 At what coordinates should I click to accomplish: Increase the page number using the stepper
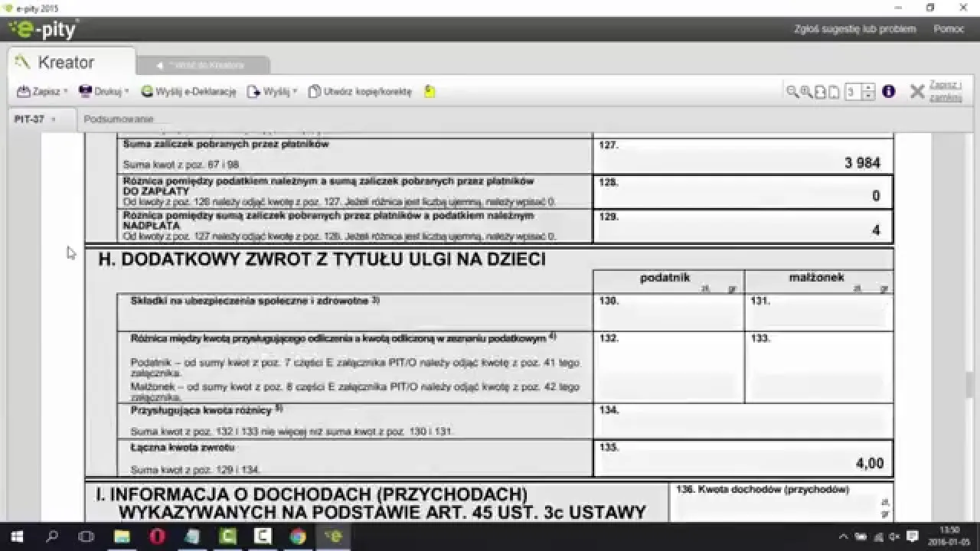868,86
